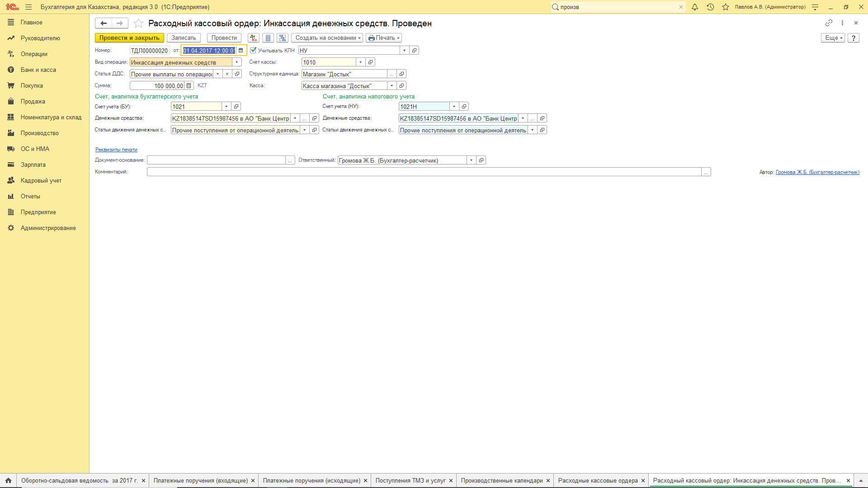Click into the Комментарий input field

click(424, 172)
